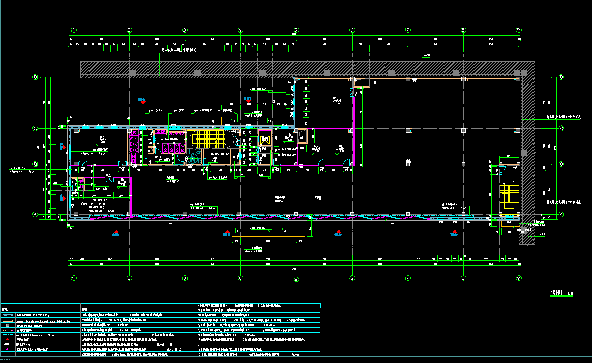
Task: Click axis bubble D on right side
Action: point(561,77)
